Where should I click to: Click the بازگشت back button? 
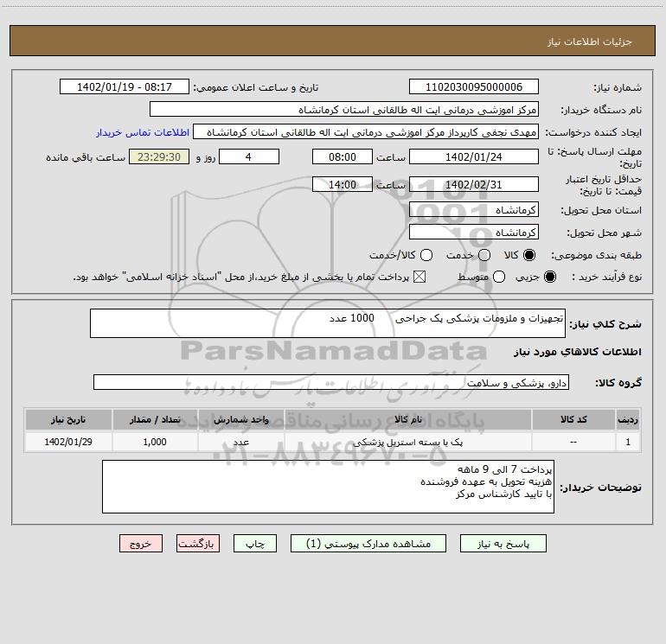coord(198,544)
